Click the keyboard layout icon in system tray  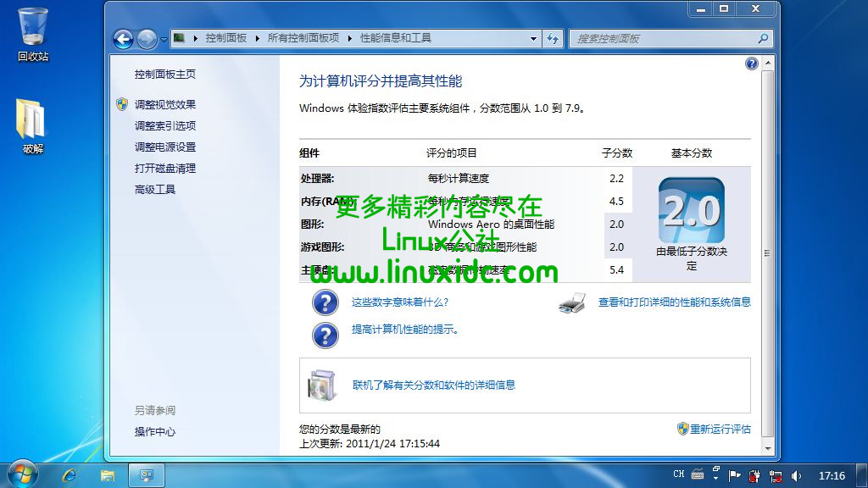pos(697,476)
